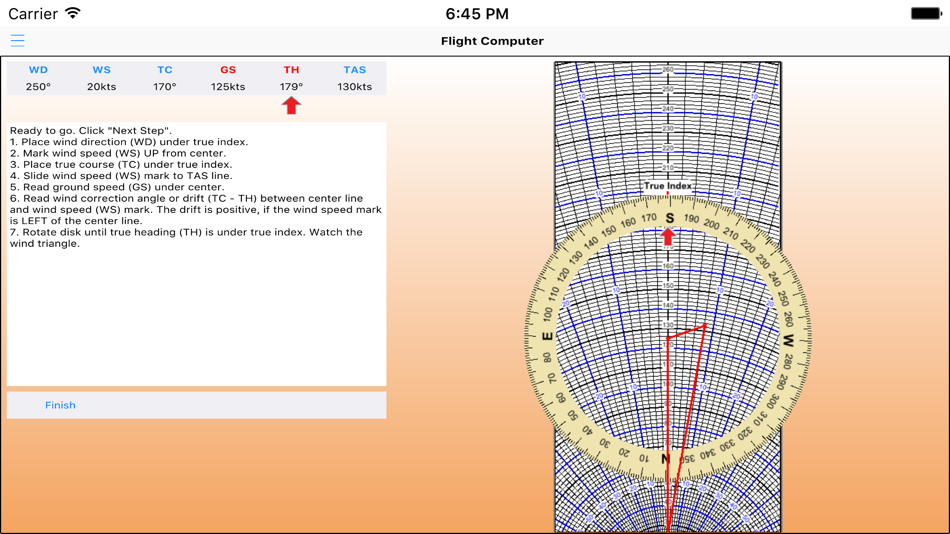
Task: Click the Flight Computer title
Action: click(492, 41)
